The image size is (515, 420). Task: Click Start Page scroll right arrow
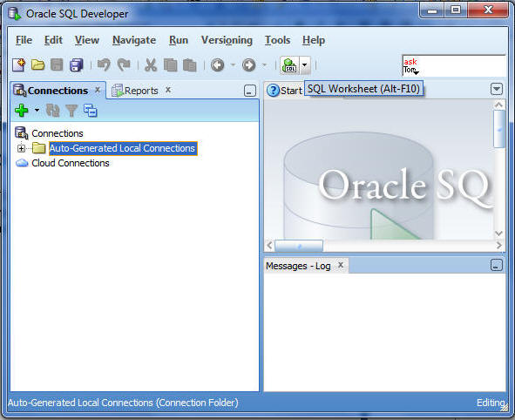499,246
